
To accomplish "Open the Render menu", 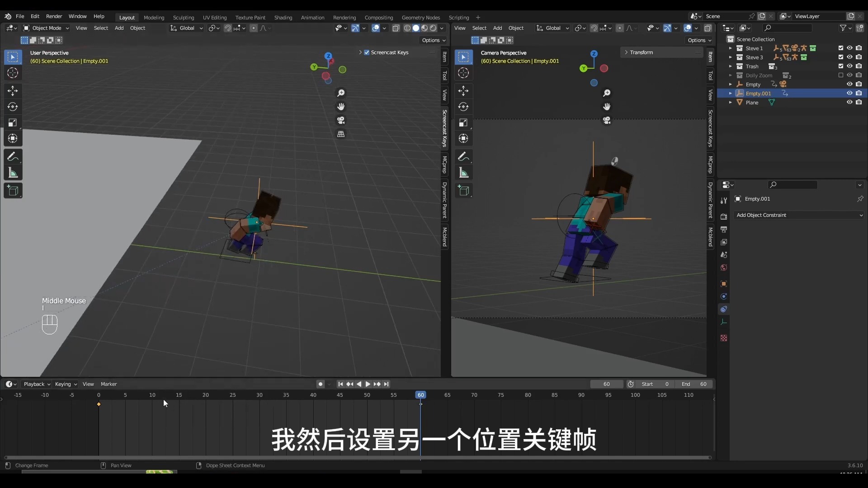I will tap(54, 16).
